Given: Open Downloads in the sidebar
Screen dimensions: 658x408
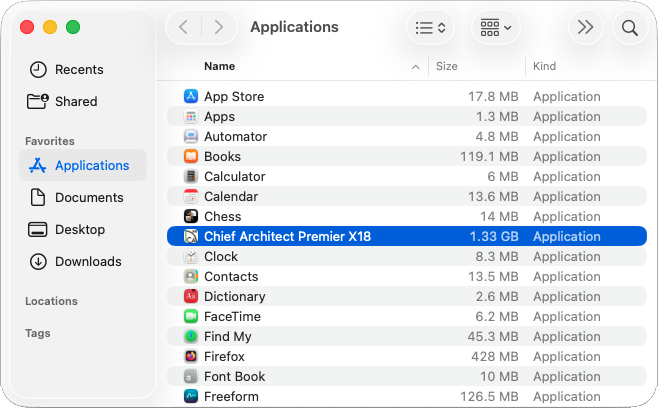Looking at the screenshot, I should [x=76, y=262].
